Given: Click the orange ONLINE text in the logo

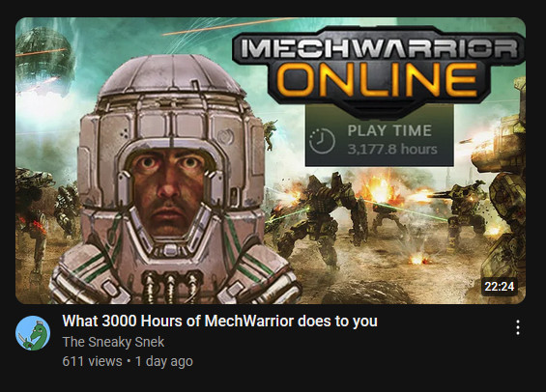Looking at the screenshot, I should click(x=378, y=80).
